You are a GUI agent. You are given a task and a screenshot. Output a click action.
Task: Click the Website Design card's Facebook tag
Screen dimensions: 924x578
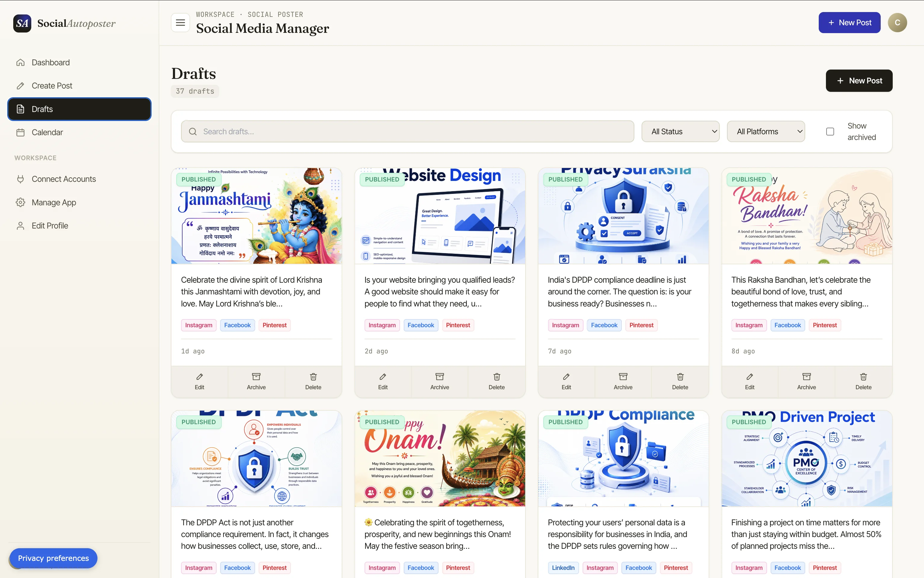[421, 325]
